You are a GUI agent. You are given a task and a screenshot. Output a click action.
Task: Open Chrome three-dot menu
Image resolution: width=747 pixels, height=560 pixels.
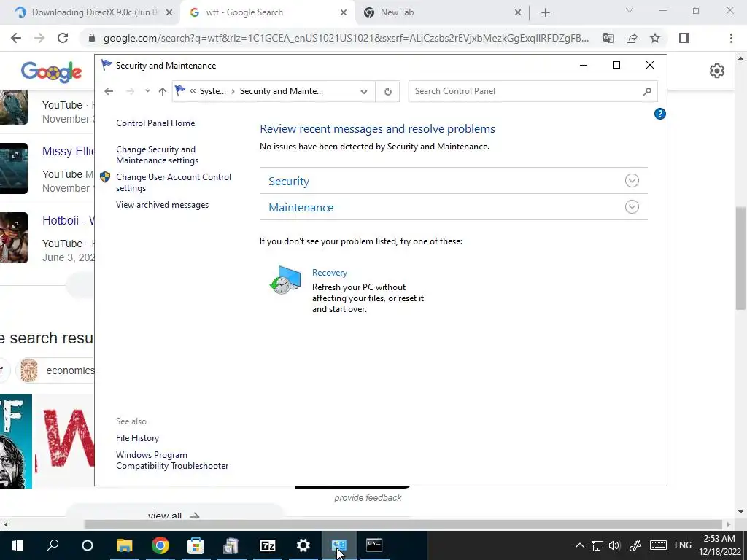[x=731, y=38]
